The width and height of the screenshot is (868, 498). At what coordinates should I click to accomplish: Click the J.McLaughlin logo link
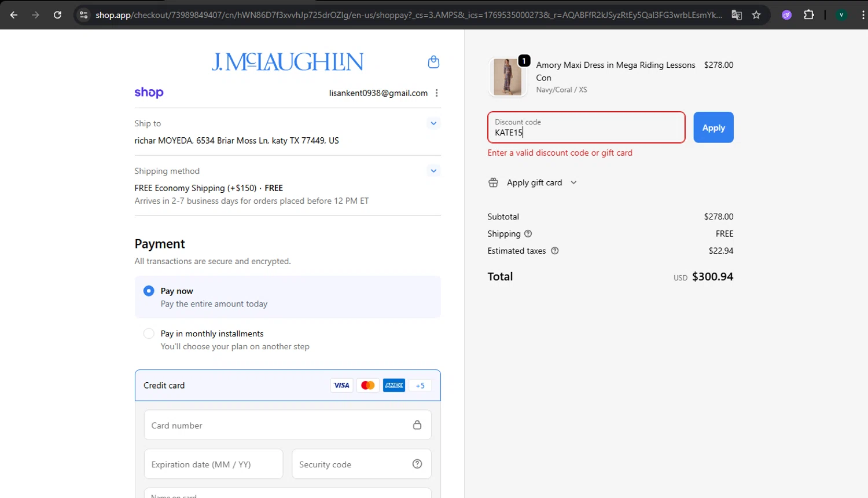[288, 62]
